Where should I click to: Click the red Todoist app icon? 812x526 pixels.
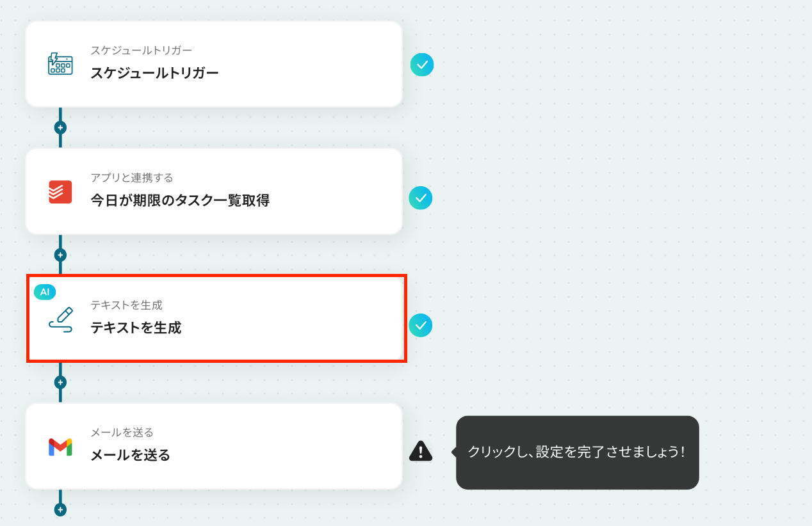click(x=60, y=191)
